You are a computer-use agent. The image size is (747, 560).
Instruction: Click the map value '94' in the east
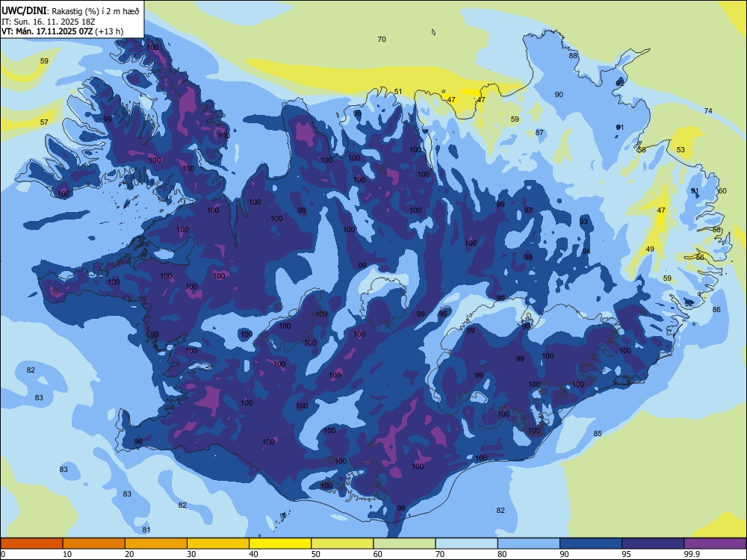[586, 252]
